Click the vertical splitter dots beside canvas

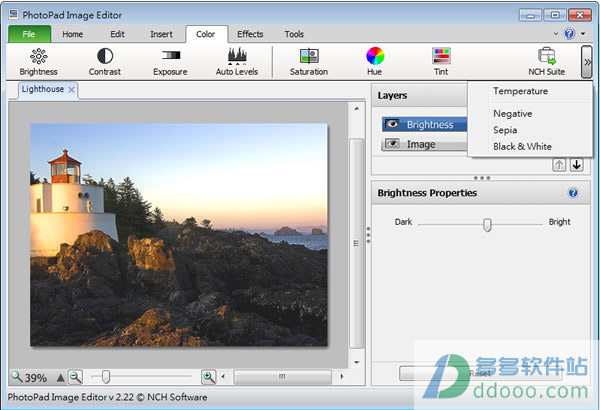(368, 235)
